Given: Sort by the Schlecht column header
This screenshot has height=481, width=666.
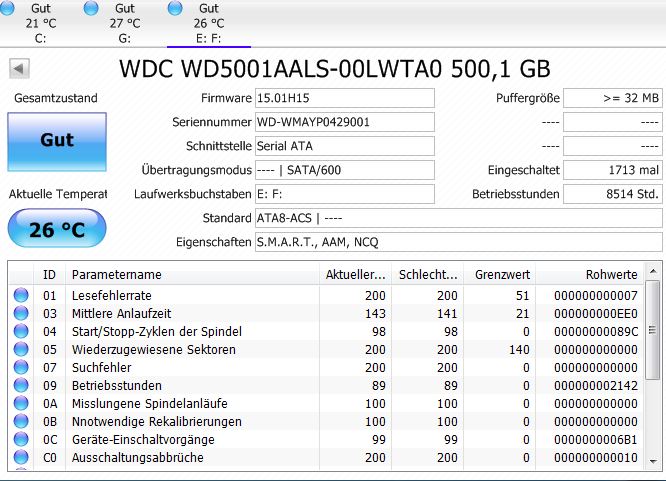Looking at the screenshot, I should tap(428, 274).
